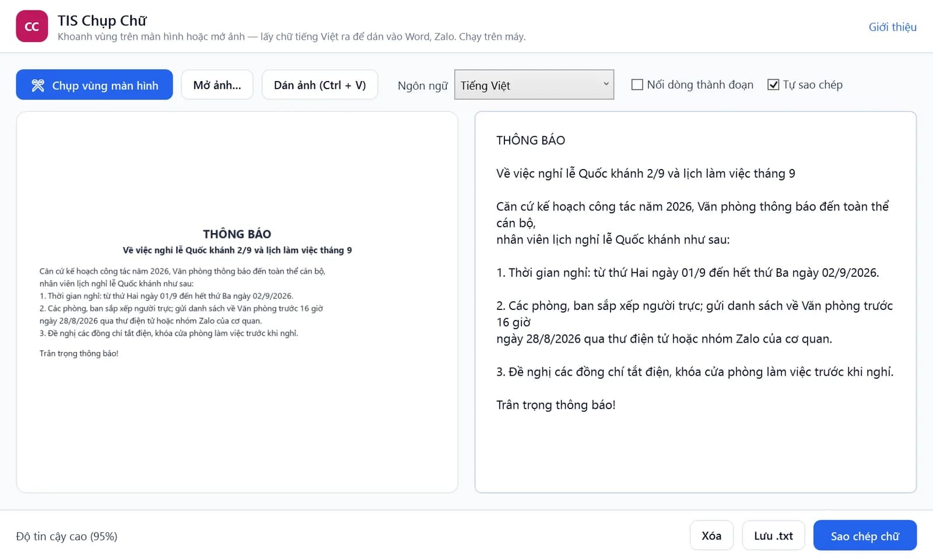
Task: Click the CC app logo icon
Action: pyautogui.click(x=31, y=26)
